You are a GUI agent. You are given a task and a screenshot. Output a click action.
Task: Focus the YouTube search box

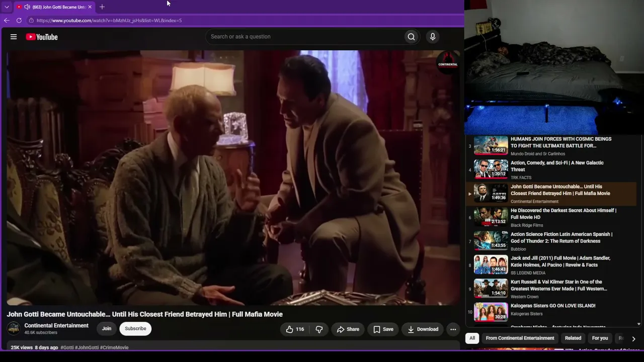pyautogui.click(x=305, y=37)
